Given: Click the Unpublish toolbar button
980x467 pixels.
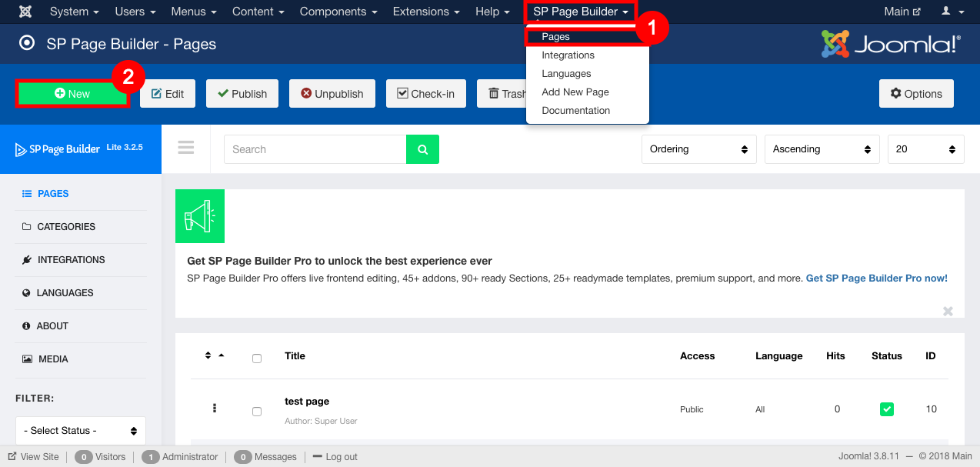Looking at the screenshot, I should [x=332, y=94].
